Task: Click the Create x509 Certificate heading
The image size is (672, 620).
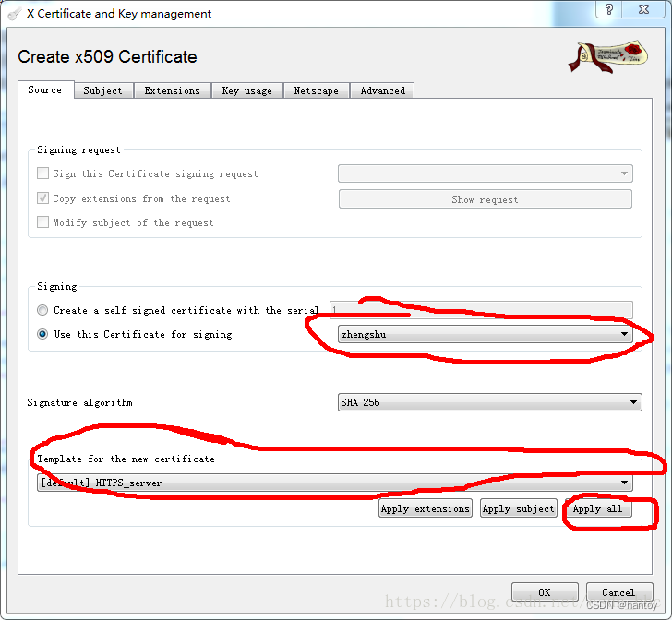Action: point(108,56)
